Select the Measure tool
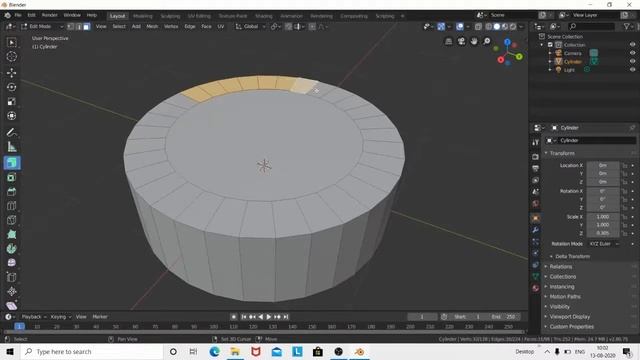This screenshot has height=360, width=640. click(11, 147)
